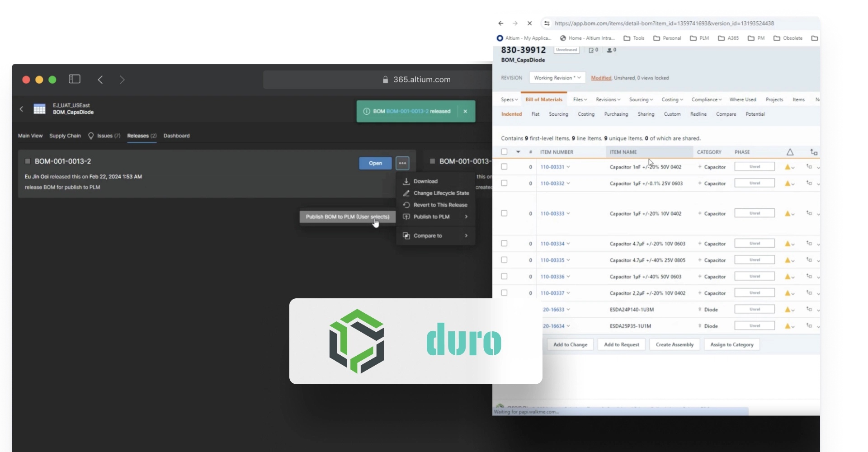Screen dimensions: 868x452
Task: Expand the Compliance dropdown tab
Action: (x=706, y=99)
